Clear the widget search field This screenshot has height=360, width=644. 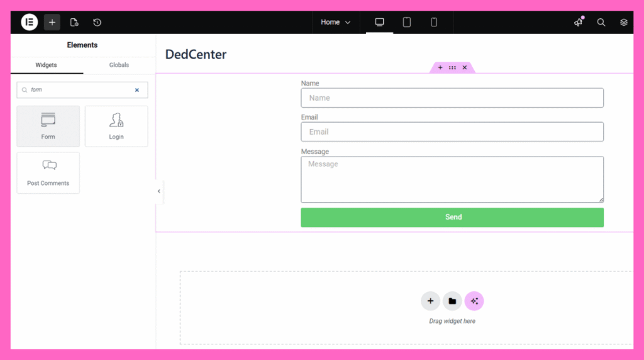[x=136, y=90]
